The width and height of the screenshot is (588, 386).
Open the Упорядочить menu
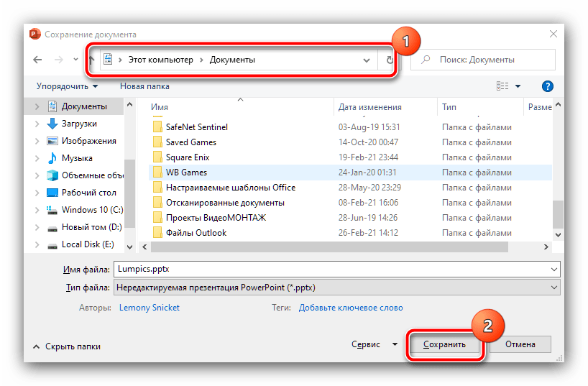(x=67, y=86)
